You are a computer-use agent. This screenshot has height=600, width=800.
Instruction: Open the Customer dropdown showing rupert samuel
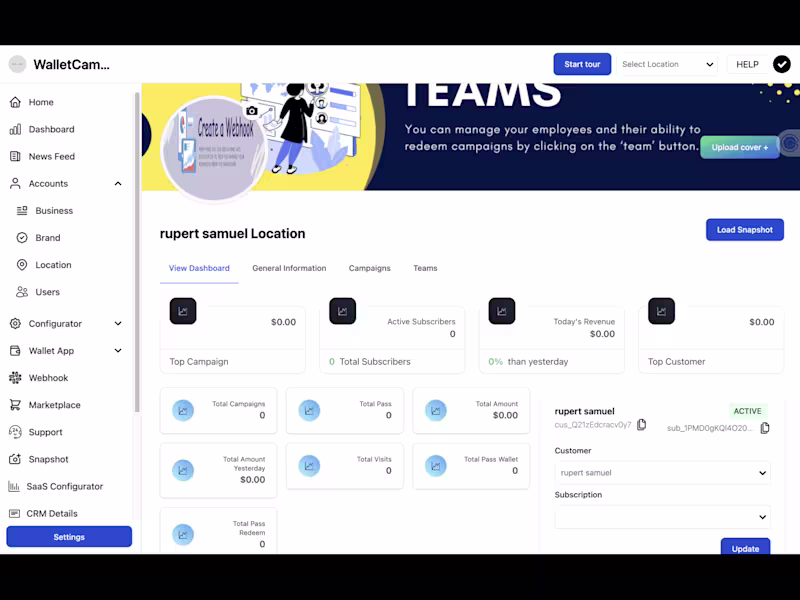coord(662,472)
